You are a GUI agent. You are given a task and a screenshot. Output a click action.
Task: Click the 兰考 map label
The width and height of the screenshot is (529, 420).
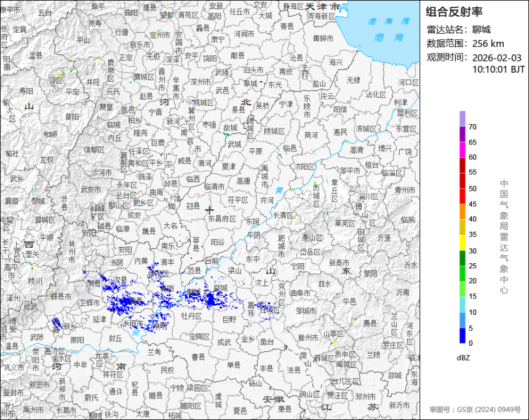(154, 352)
